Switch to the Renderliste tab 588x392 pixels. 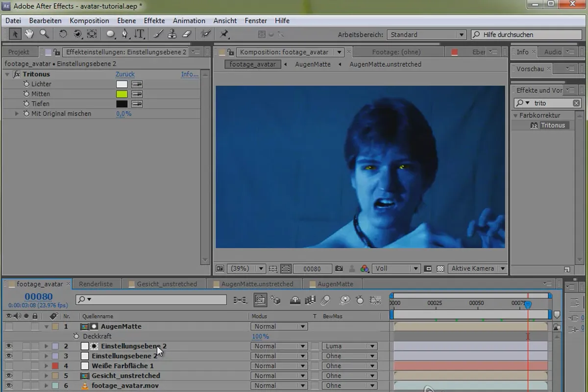96,284
